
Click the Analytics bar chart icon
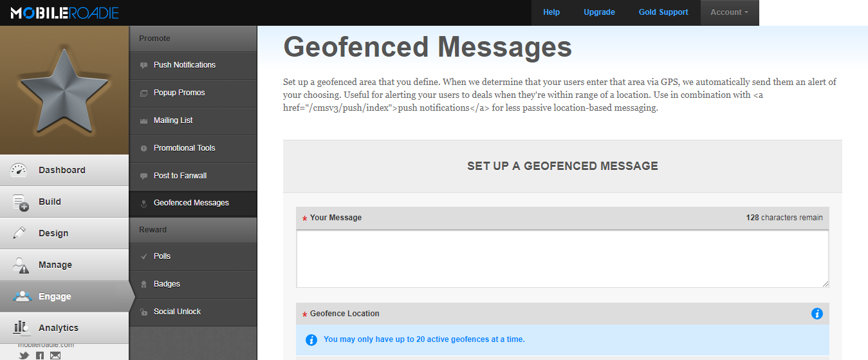pos(20,328)
